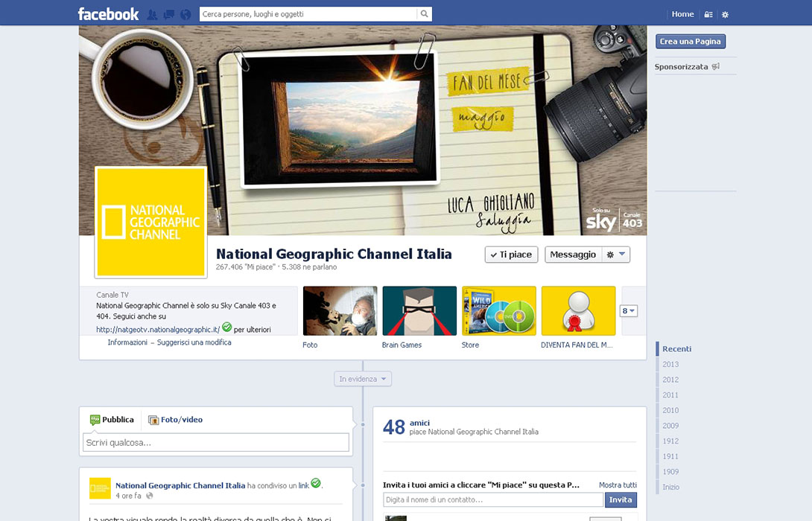Select the Foto/video tab
Viewport: 812px width, 521px height.
coord(176,420)
